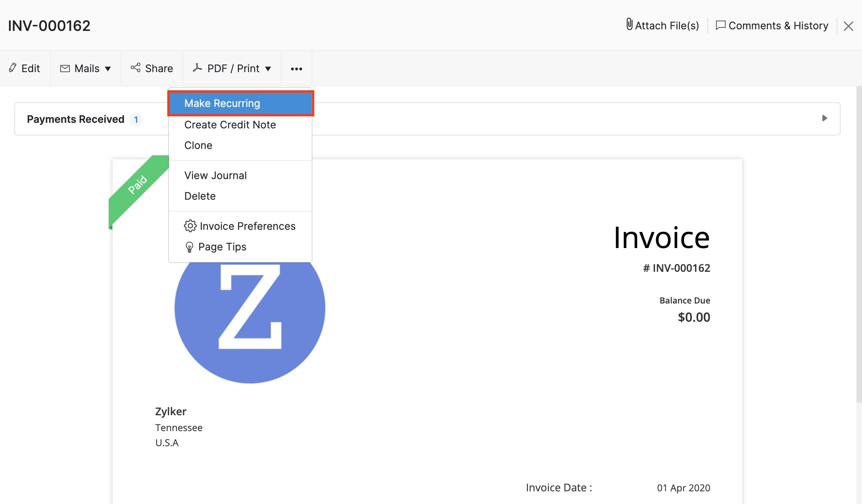862x504 pixels.
Task: Select Make Recurring from the menu
Action: pyautogui.click(x=241, y=103)
